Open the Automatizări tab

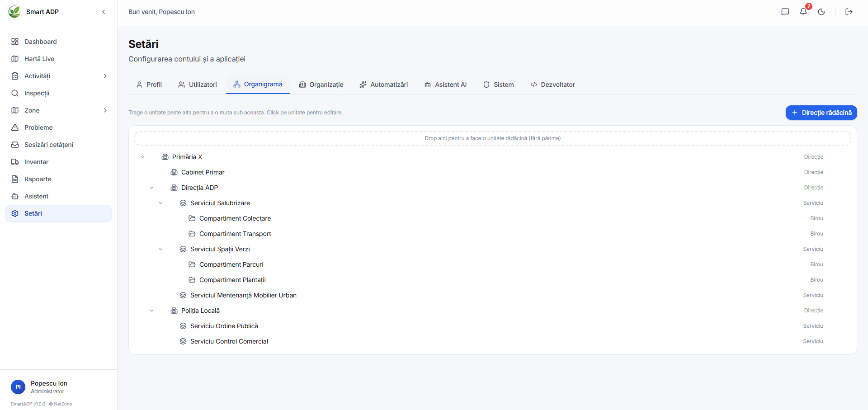pyautogui.click(x=383, y=85)
